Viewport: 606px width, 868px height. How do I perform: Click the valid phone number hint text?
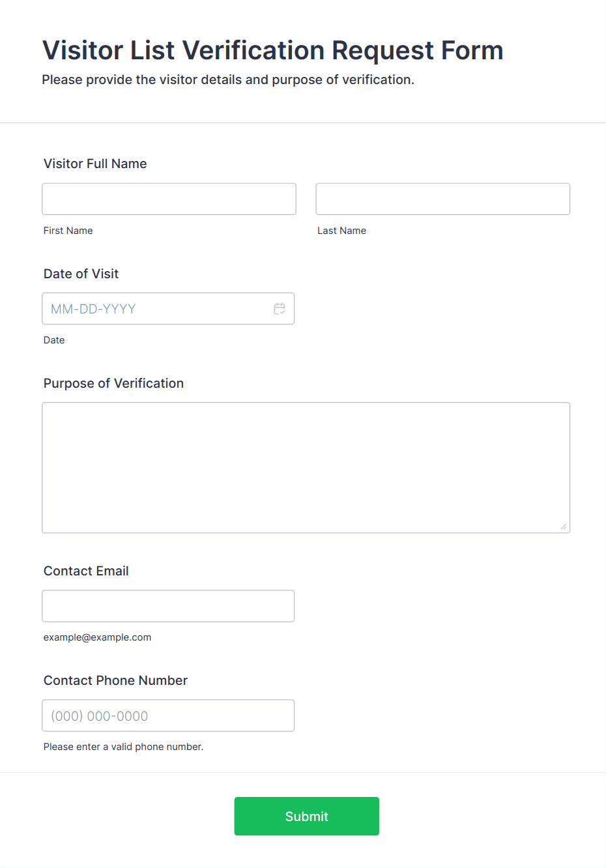[x=123, y=747]
